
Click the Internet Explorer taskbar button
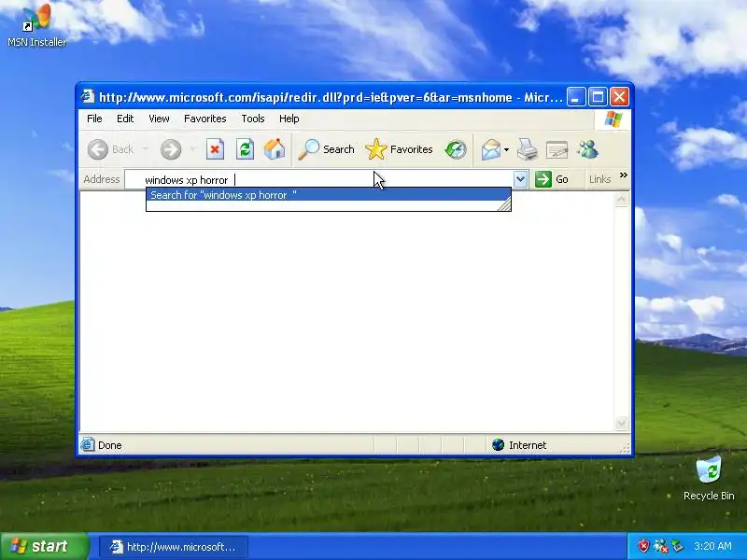174,547
